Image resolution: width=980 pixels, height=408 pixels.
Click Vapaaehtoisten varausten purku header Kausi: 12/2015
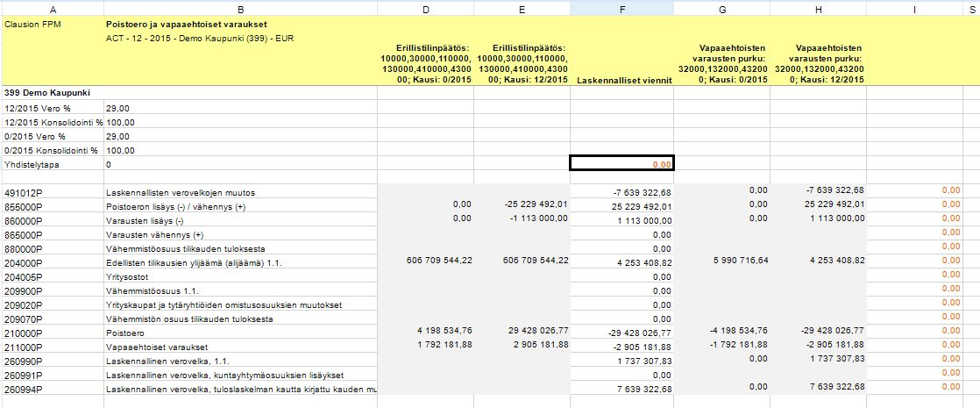[821, 63]
